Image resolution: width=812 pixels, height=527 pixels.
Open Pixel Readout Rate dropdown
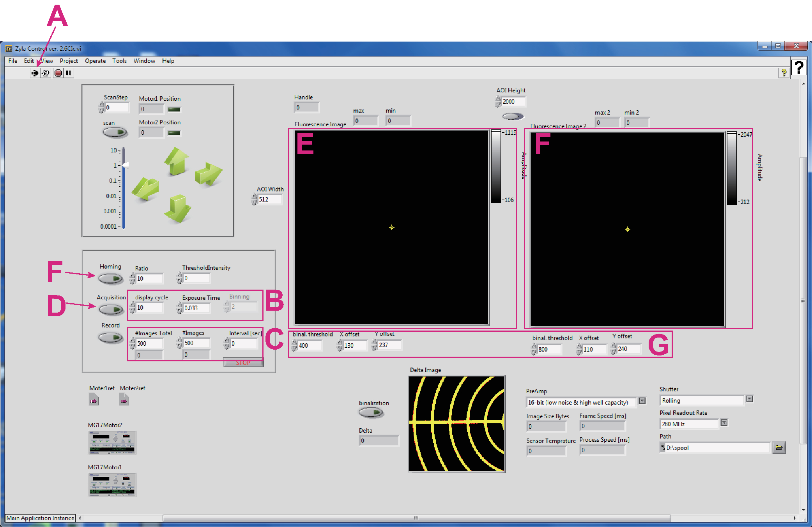click(724, 423)
